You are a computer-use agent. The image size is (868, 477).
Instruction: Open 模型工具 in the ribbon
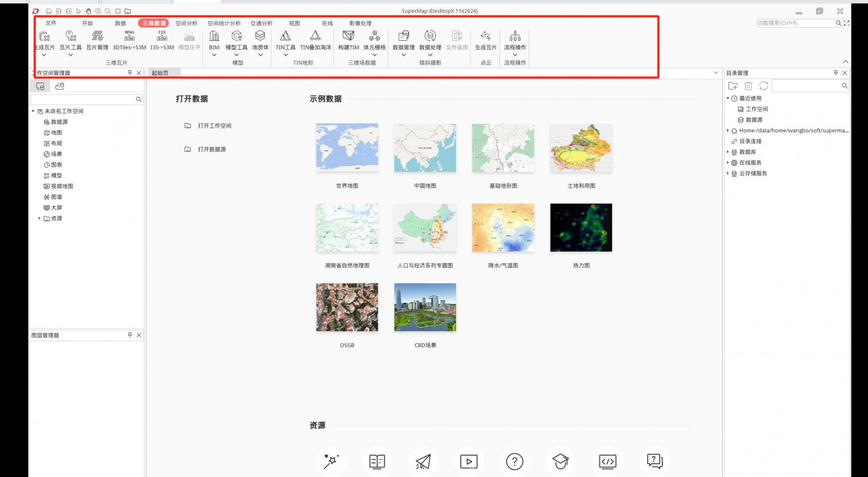click(237, 40)
